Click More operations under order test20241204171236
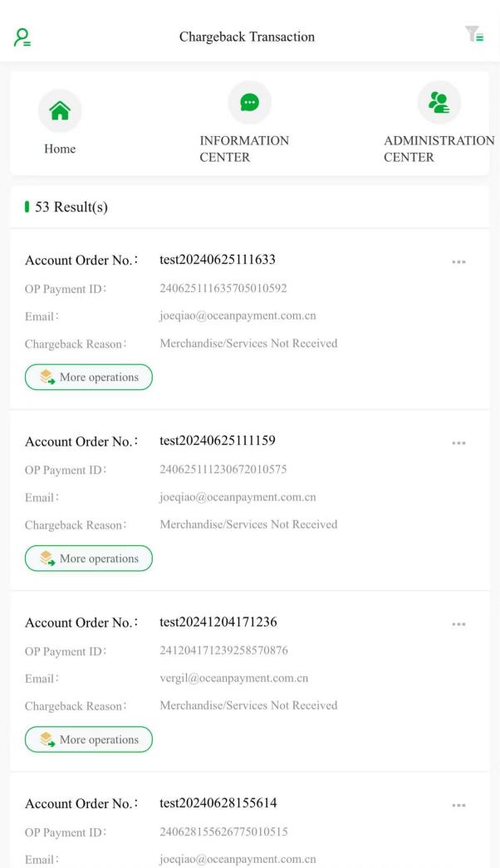This screenshot has width=500, height=868. [89, 739]
